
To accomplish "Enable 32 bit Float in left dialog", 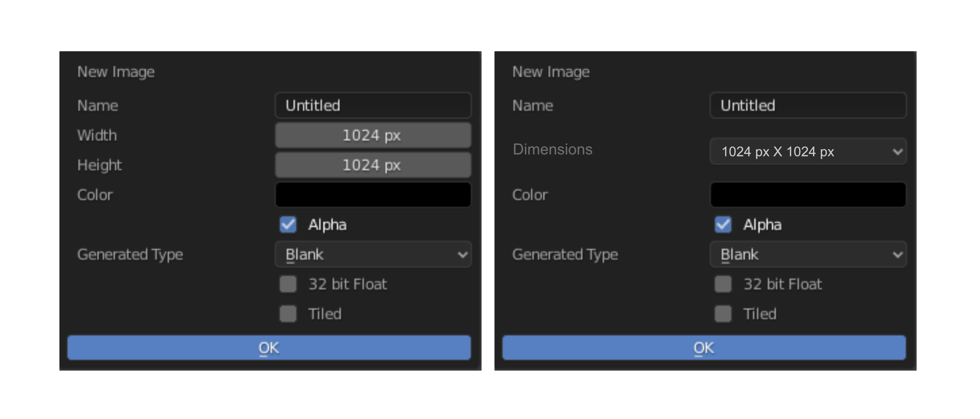I will coord(288,284).
